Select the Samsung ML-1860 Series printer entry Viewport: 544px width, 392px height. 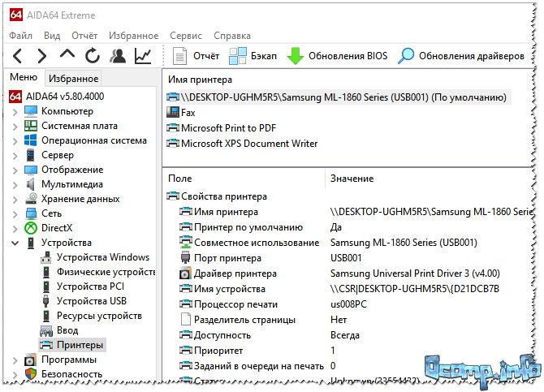(x=339, y=97)
